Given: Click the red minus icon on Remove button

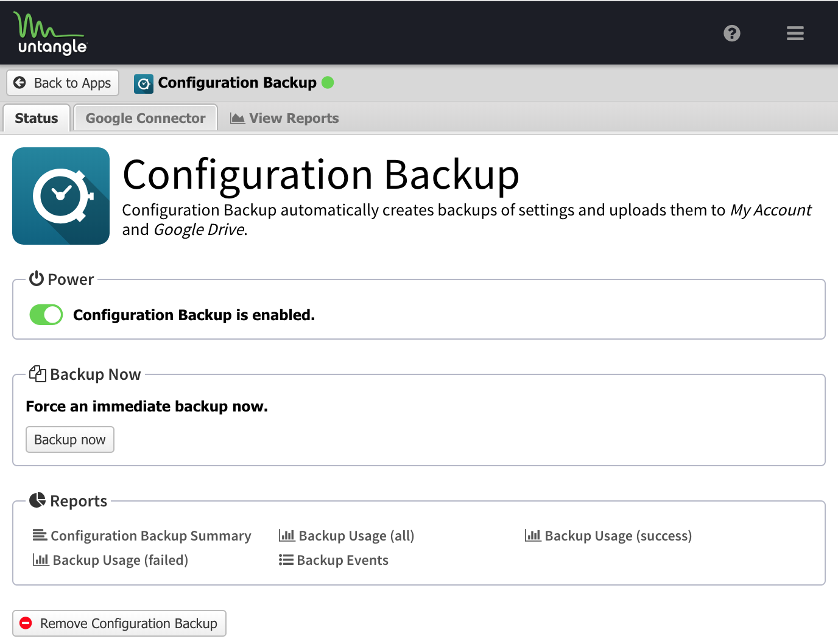Looking at the screenshot, I should [26, 623].
